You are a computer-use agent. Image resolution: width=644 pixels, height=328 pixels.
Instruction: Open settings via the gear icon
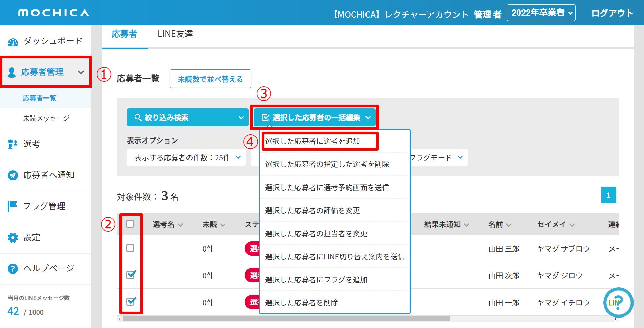click(x=13, y=238)
